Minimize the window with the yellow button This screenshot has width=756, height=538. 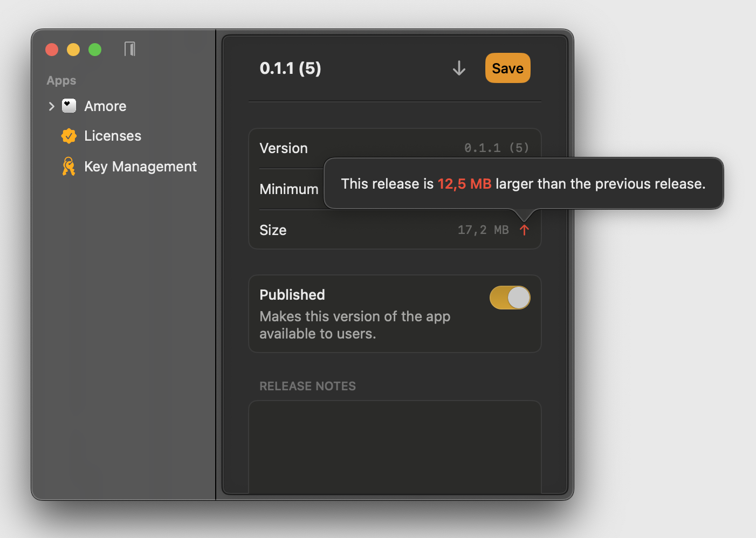(73, 50)
